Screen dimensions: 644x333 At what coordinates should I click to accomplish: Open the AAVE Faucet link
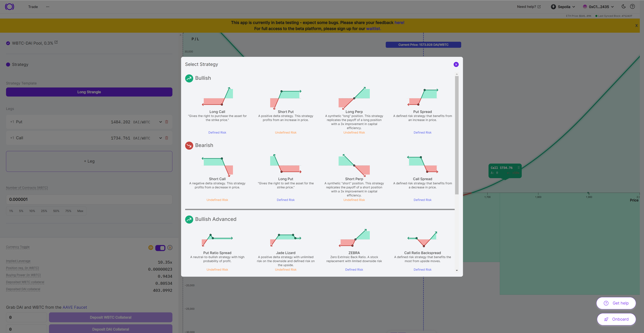(75, 307)
